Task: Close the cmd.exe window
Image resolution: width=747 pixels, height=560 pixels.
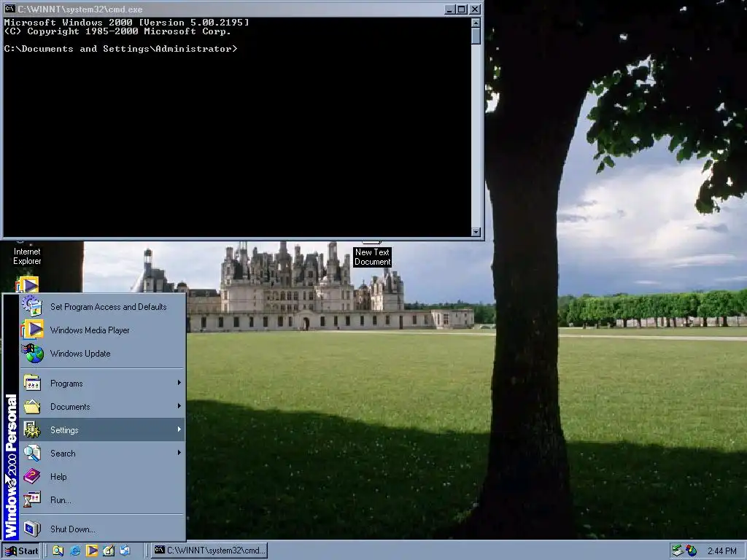Action: point(475,9)
